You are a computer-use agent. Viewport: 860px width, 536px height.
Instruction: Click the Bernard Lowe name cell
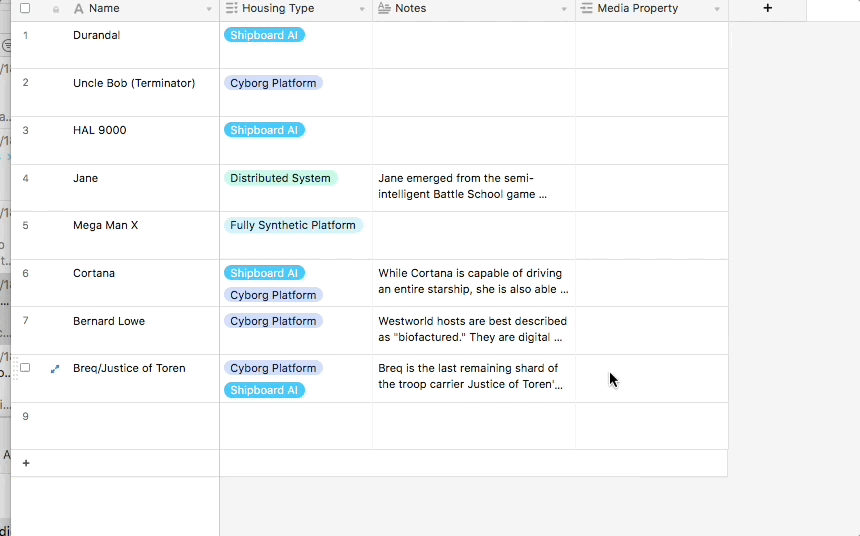[143, 330]
